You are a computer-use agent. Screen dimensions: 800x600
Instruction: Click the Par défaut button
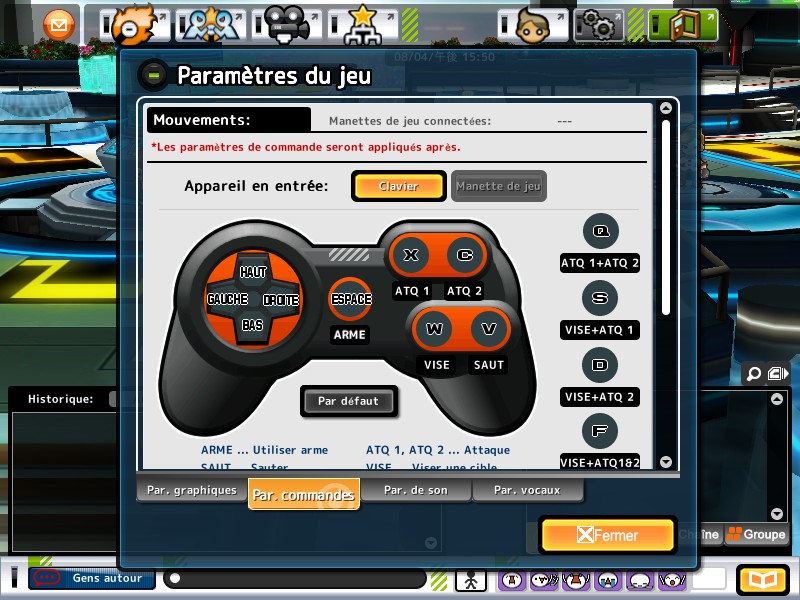point(348,401)
